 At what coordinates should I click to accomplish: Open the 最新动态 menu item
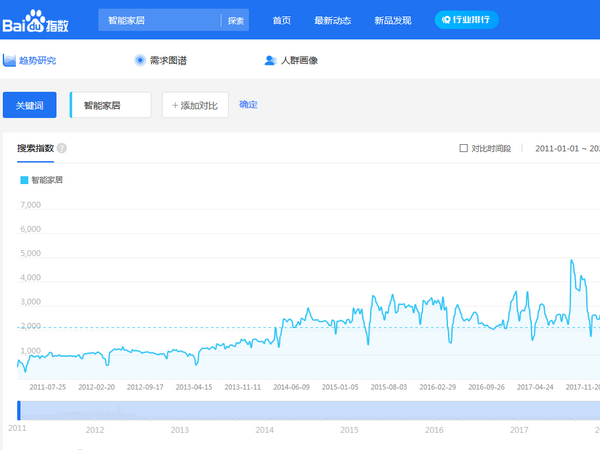[332, 20]
